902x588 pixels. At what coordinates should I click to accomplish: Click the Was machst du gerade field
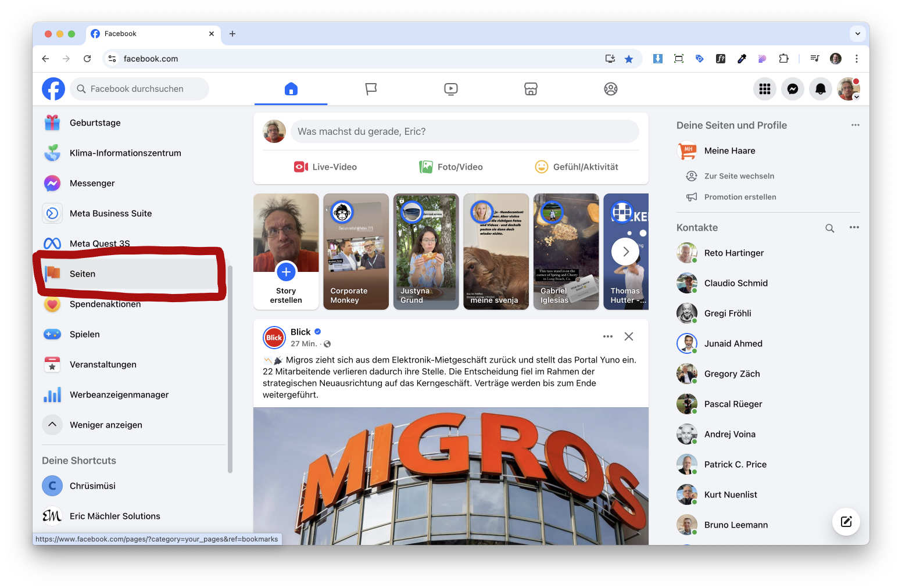pos(464,131)
